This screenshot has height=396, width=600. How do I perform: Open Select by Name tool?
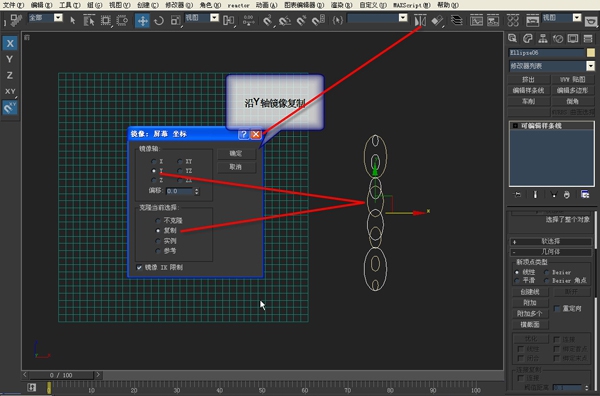coord(89,20)
